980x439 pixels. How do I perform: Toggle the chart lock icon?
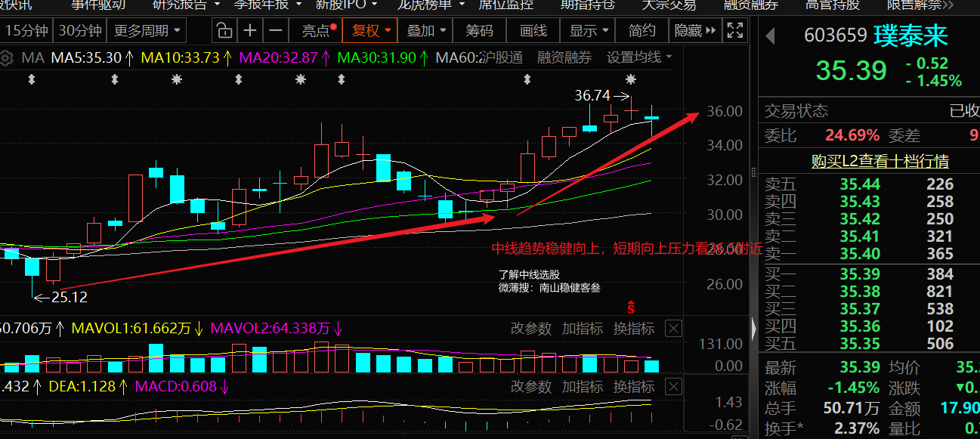tap(224, 31)
